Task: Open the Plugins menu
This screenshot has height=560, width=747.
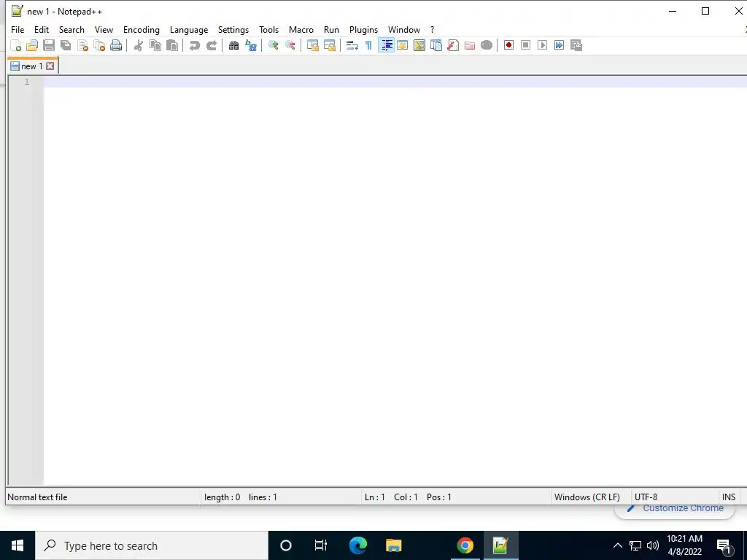Action: (x=363, y=29)
